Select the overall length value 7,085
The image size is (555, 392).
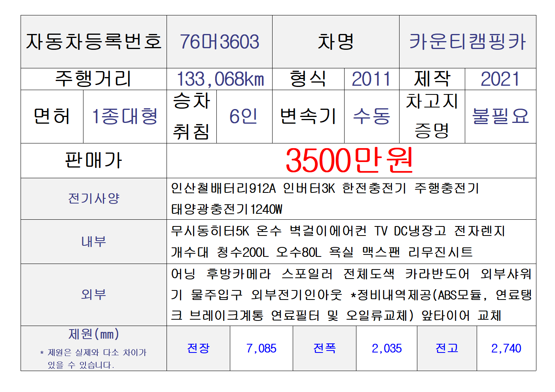click(261, 349)
